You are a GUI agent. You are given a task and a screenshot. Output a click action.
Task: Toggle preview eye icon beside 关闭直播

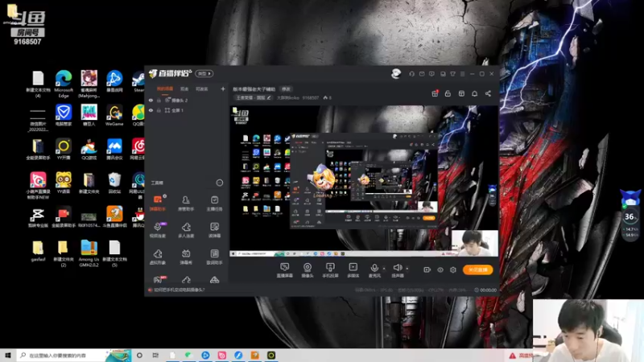(440, 269)
